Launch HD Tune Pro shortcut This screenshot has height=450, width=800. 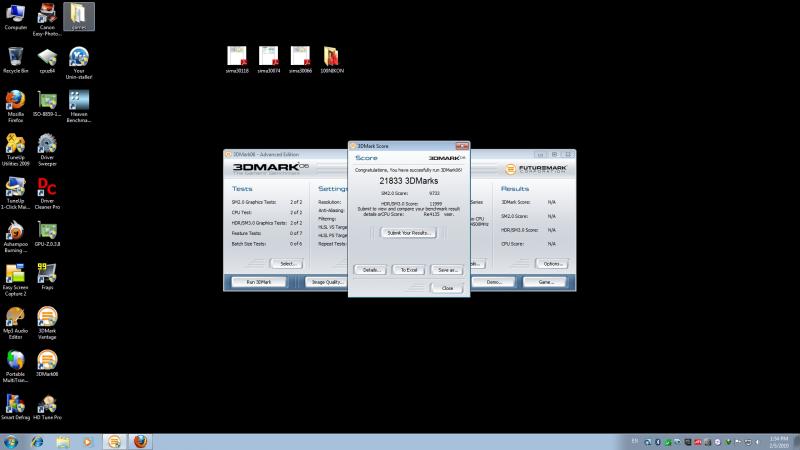(x=47, y=407)
